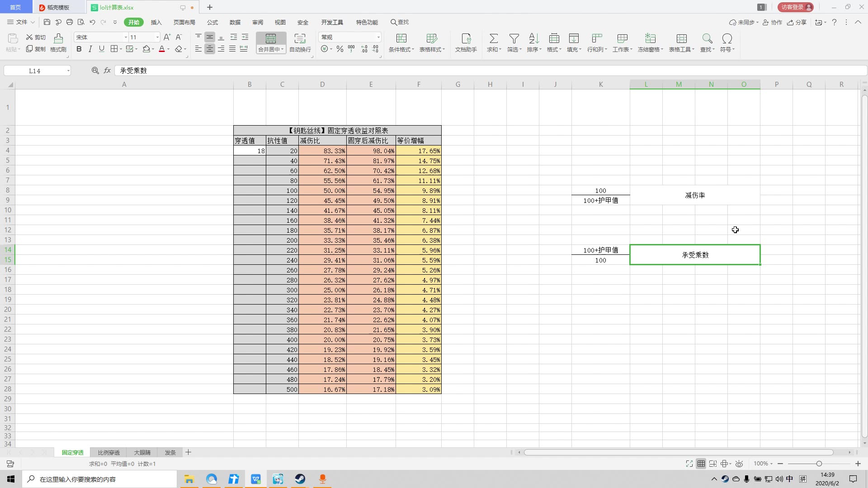
Task: Click the zoom slider handle
Action: click(819, 464)
